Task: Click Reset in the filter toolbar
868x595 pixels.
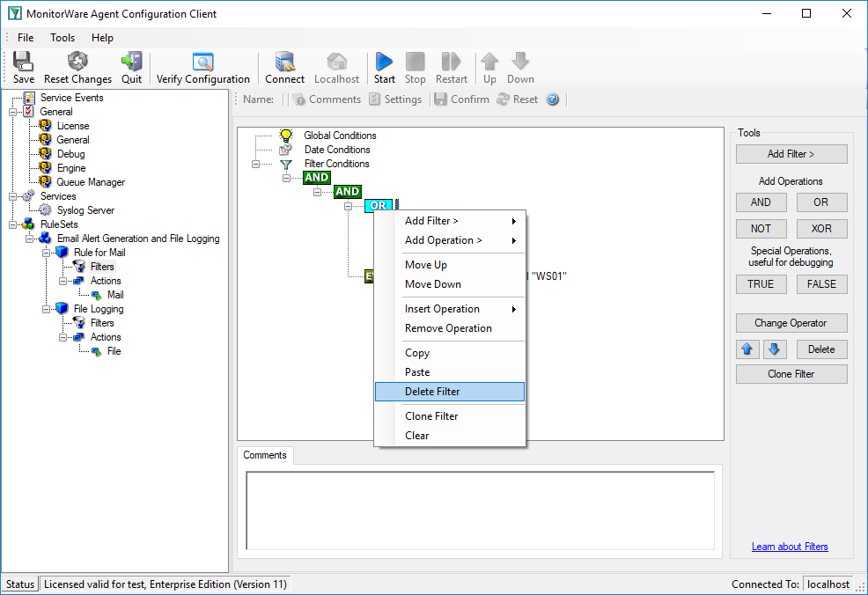Action: [517, 99]
